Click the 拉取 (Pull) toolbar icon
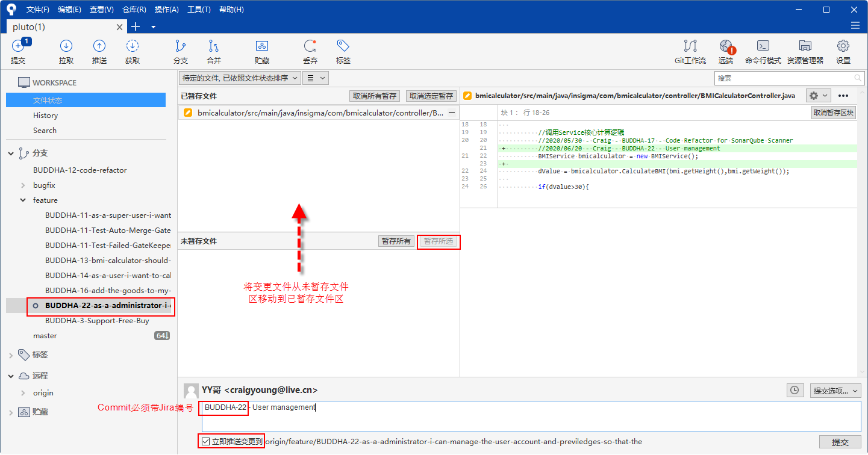Viewport: 868px width, 455px height. 66,47
